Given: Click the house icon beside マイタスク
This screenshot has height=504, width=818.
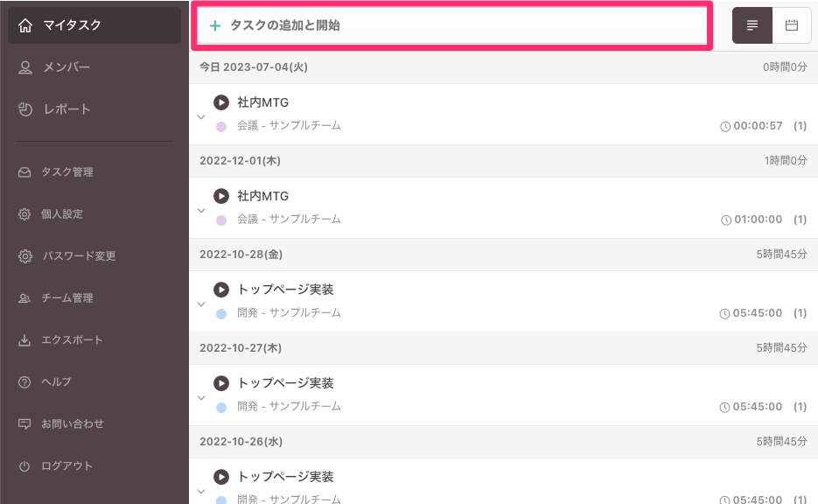Looking at the screenshot, I should tap(24, 25).
